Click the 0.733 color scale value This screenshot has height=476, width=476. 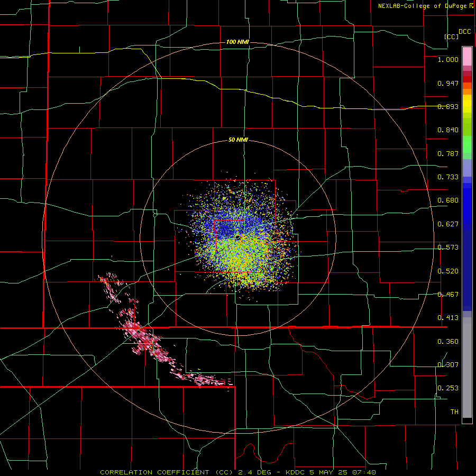448,177
